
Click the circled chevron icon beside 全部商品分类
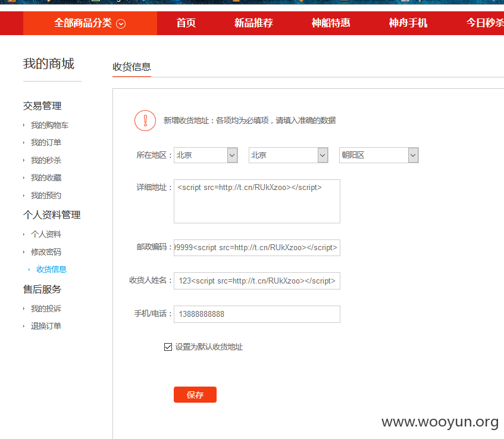coord(121,24)
